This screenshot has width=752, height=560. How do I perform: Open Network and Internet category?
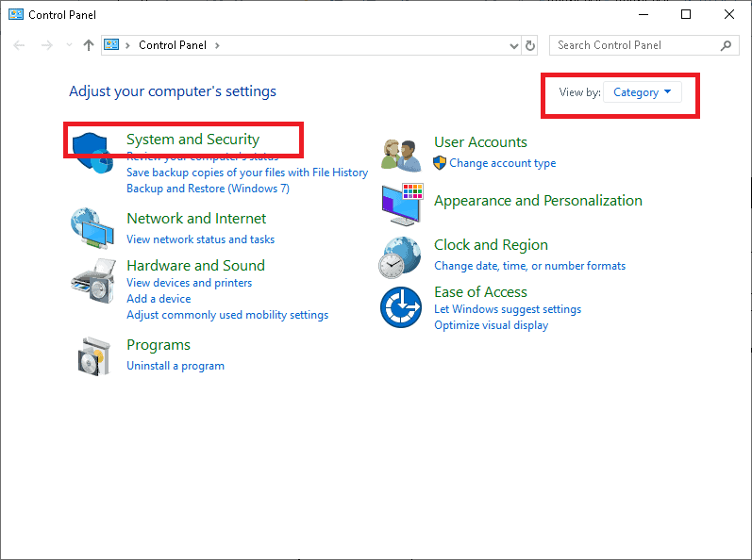[x=196, y=219]
